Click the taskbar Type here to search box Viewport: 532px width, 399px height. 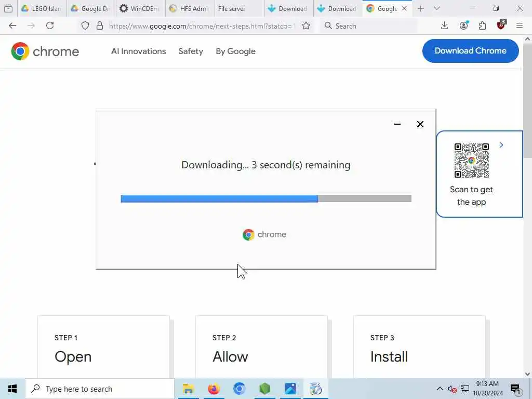100,389
